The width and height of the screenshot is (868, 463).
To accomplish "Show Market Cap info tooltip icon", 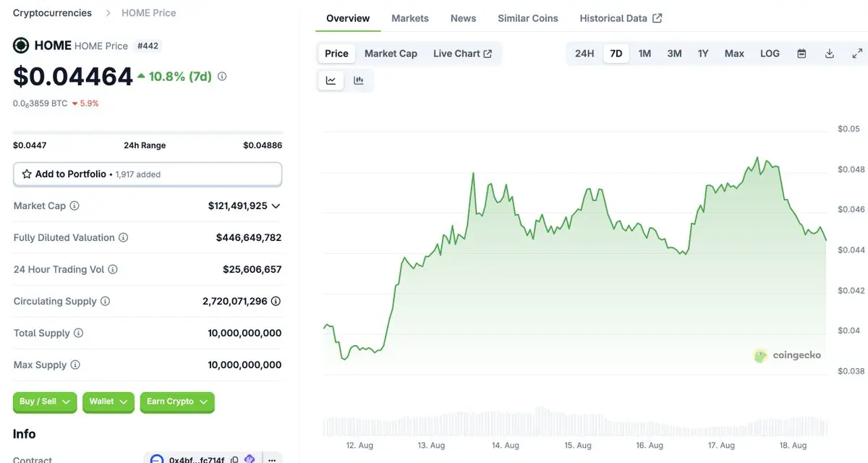I will point(75,206).
